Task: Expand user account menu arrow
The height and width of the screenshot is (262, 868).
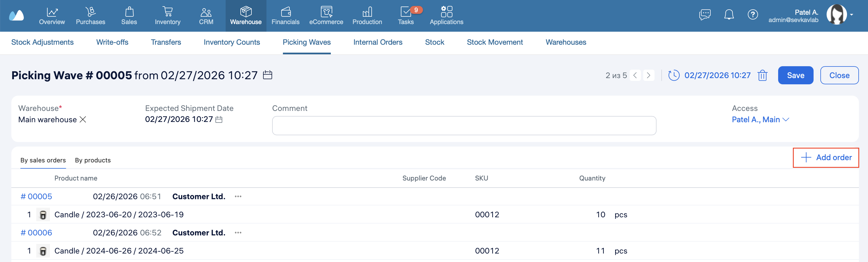Action: [852, 15]
